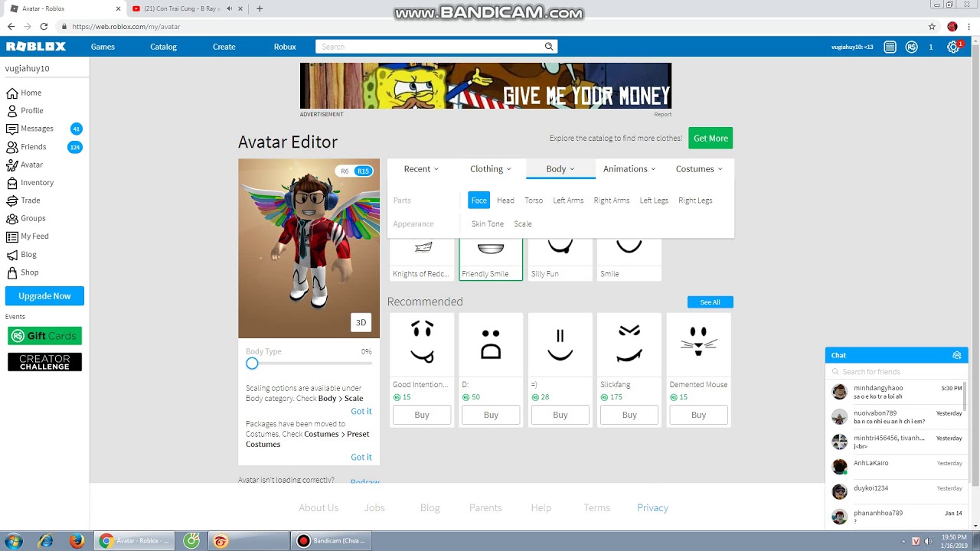Screen dimensions: 980x551
Task: Select Left Legs body part
Action: click(x=654, y=201)
